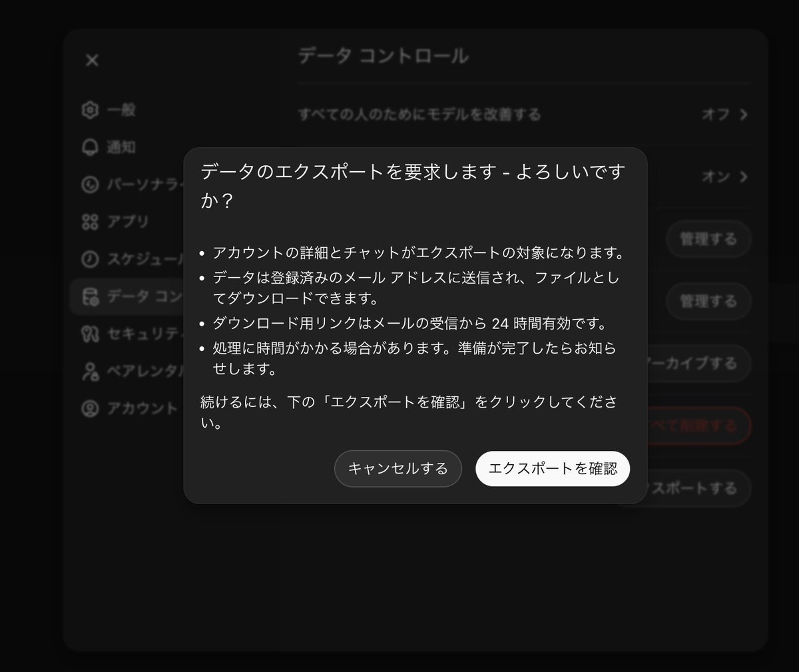This screenshot has width=799, height=672.
Task: Click the 続けるには instruction text
Action: (x=409, y=412)
